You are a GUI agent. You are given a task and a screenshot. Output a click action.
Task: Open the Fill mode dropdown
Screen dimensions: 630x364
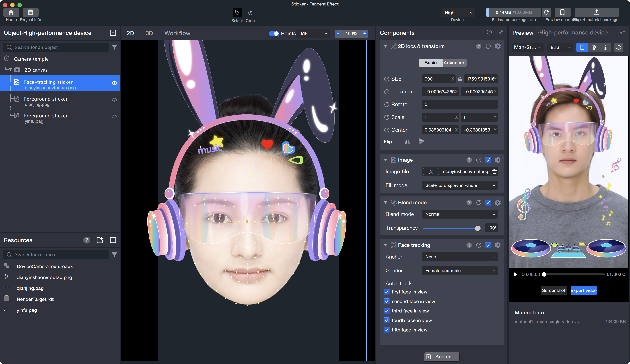tap(460, 185)
